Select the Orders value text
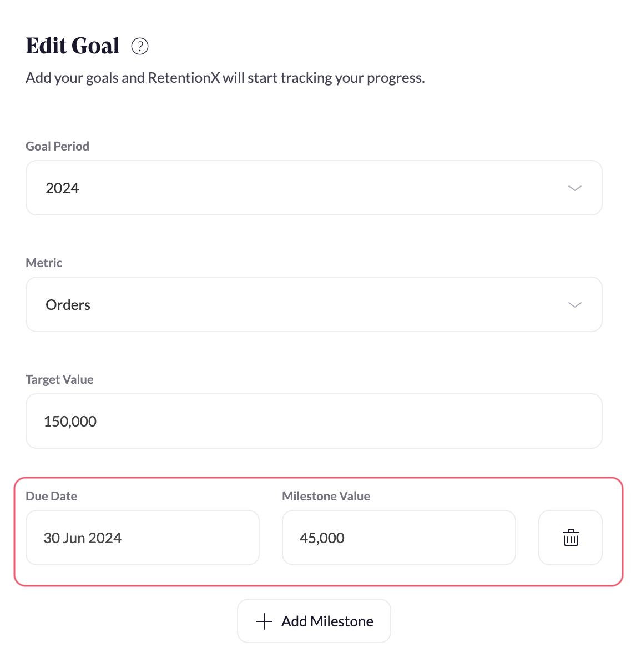This screenshot has height=672, width=636. click(68, 305)
